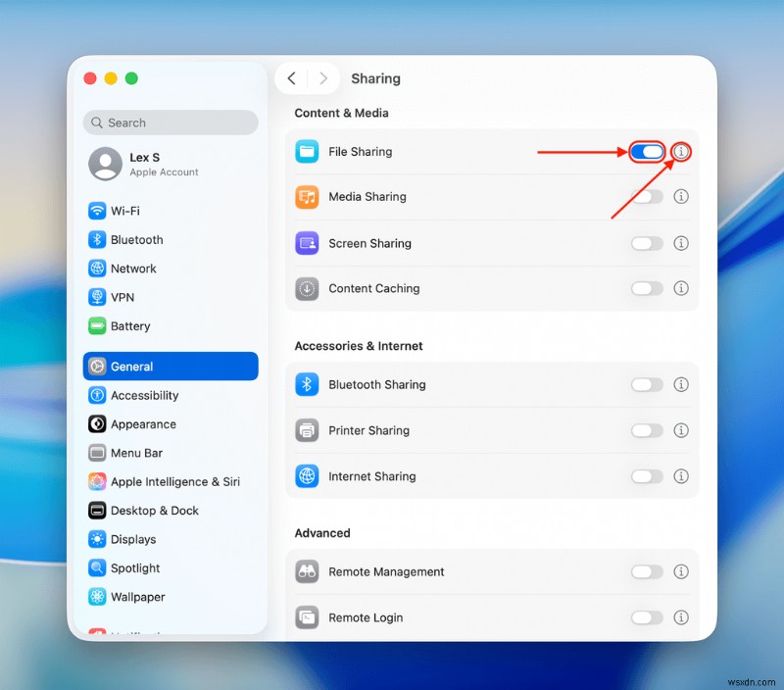Image resolution: width=784 pixels, height=690 pixels.
Task: Open Printer Sharing info button
Action: pos(681,430)
